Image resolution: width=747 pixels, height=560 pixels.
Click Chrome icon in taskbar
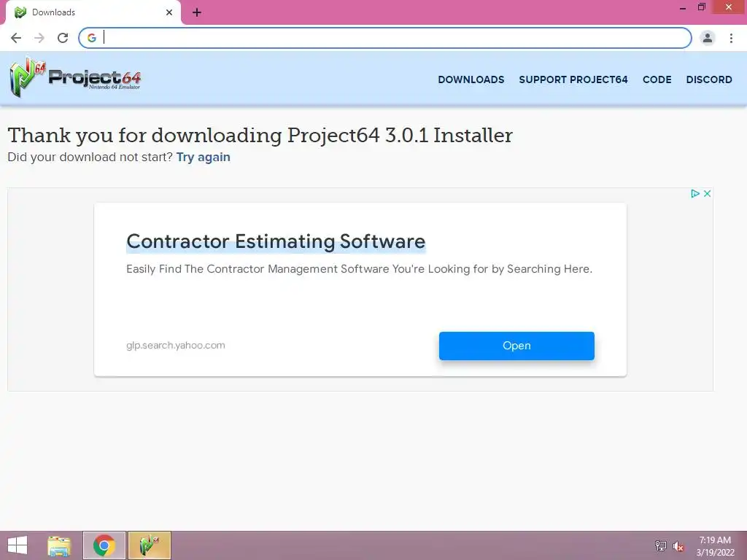coord(104,545)
